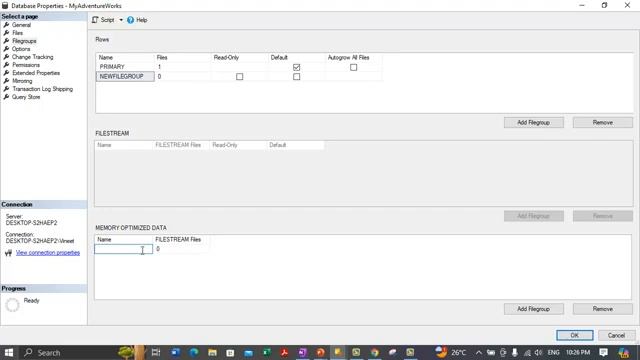Click Remove under Rows section
Screen dimensions: 640x360
[602, 122]
